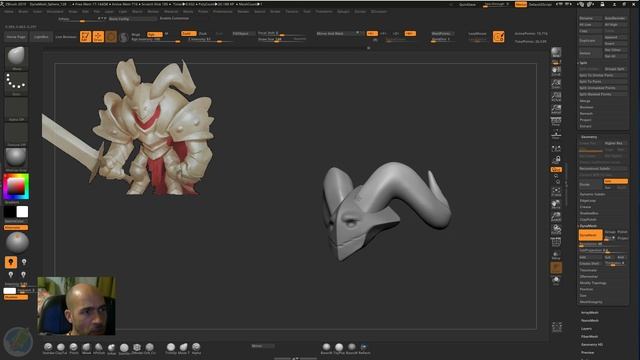The image size is (640, 360).
Task: Toggle Zsub sculpt mode
Action: (203, 33)
